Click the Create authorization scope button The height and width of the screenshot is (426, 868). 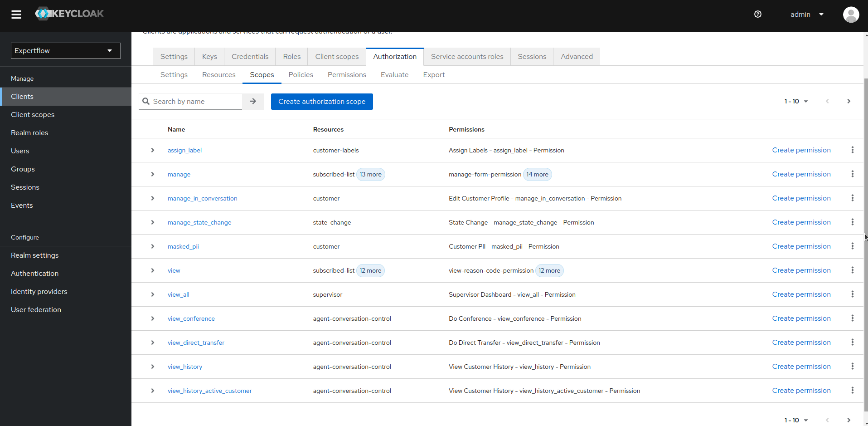322,101
